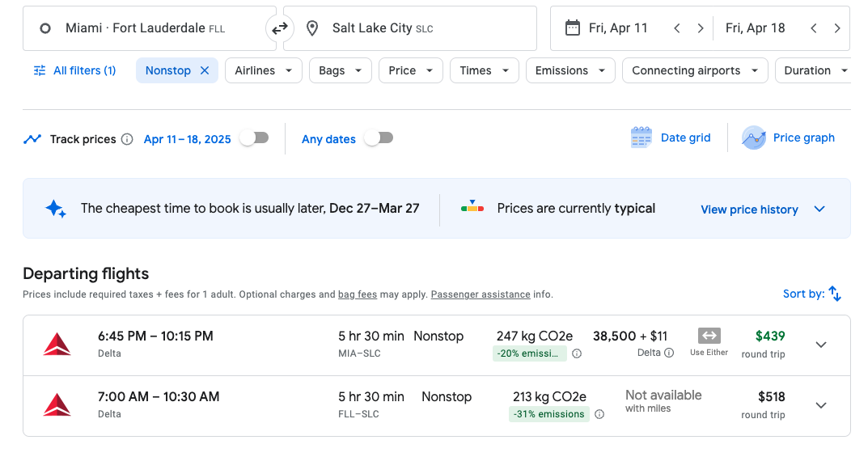Screen dimensions: 868x457
Task: Click the Apr 11 – 18, 2025 tracking label
Action: [x=187, y=139]
